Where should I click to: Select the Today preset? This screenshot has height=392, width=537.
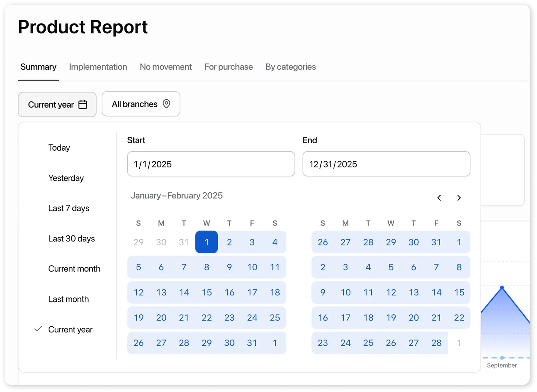(59, 148)
